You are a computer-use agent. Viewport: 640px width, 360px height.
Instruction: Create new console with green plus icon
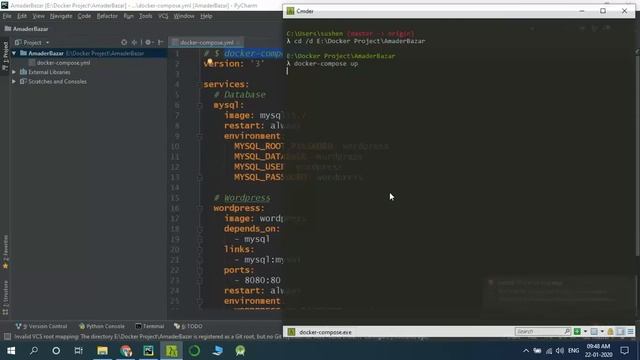click(x=577, y=331)
